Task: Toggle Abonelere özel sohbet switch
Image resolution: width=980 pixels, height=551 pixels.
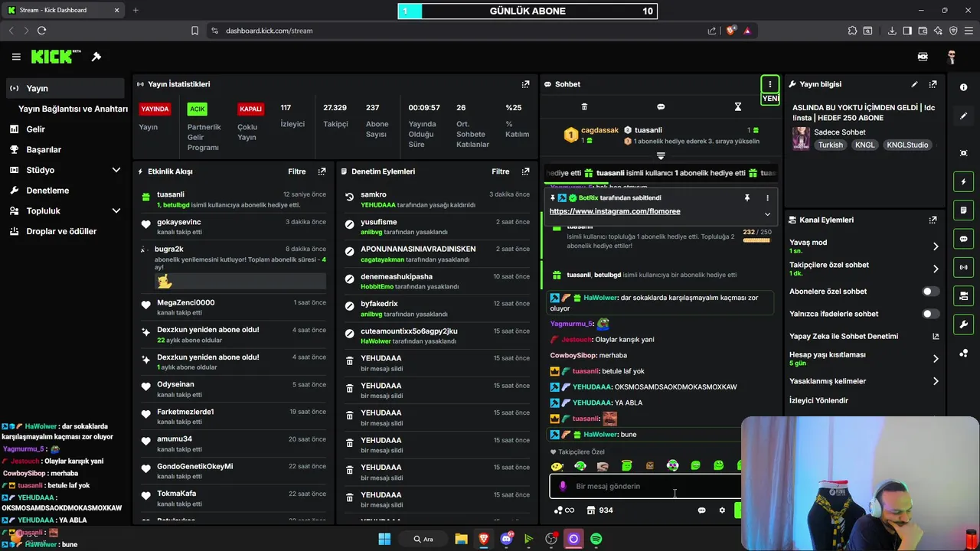Action: [930, 292]
